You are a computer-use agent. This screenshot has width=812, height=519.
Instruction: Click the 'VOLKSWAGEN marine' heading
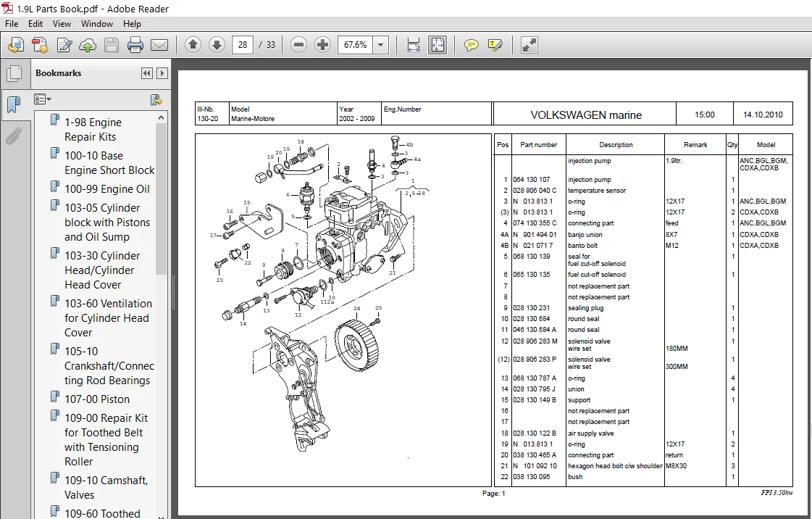click(x=586, y=115)
